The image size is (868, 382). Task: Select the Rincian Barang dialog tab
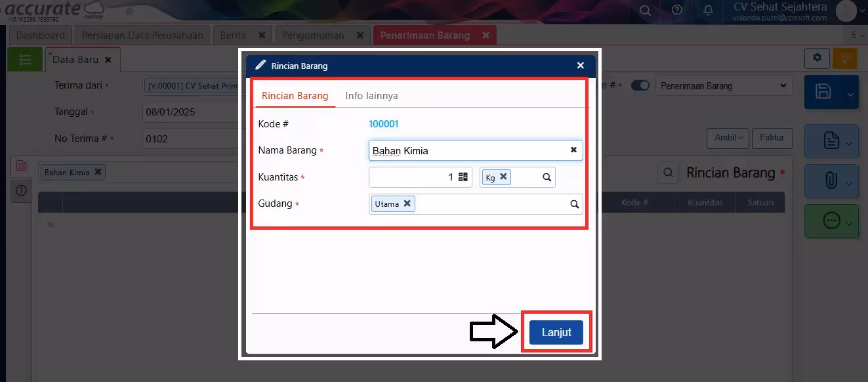(x=295, y=96)
